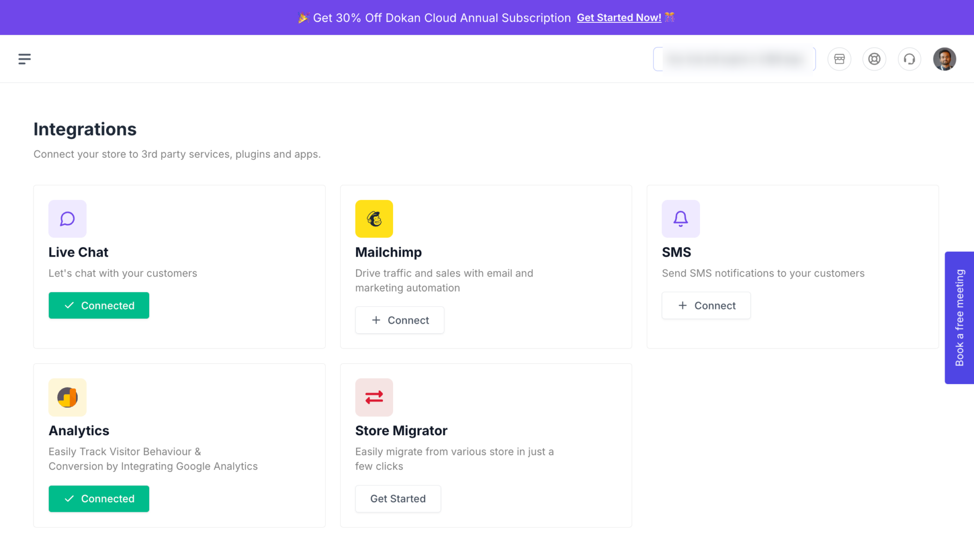974x560 pixels.
Task: Click the 'Easily Track Visitor Behaviour' description
Action: [x=153, y=459]
